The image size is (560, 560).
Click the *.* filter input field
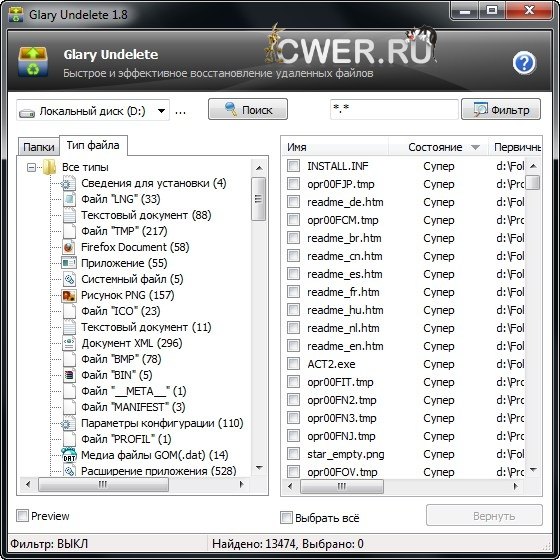click(394, 109)
